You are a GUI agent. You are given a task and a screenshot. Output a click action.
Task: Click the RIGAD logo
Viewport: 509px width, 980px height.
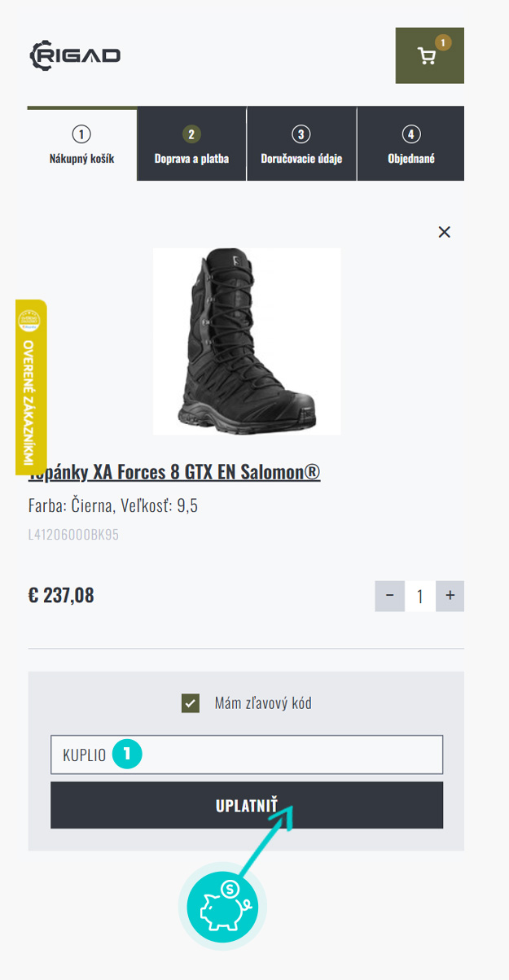pos(75,55)
